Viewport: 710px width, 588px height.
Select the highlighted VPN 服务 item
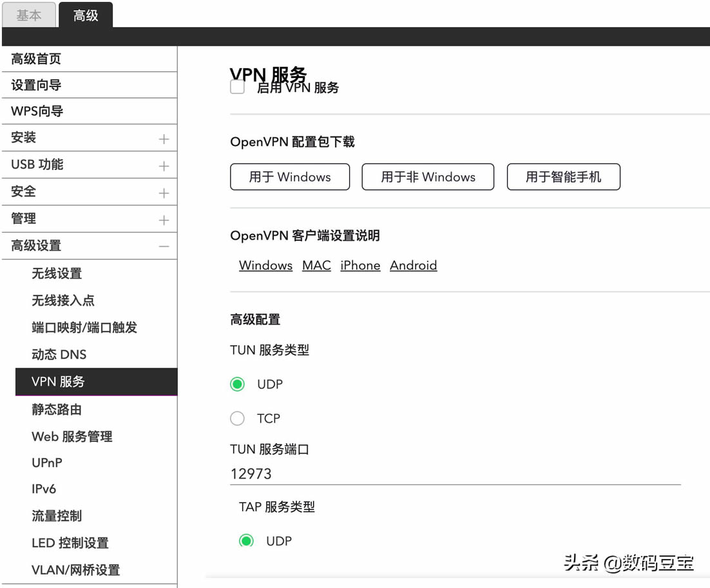[x=96, y=382]
